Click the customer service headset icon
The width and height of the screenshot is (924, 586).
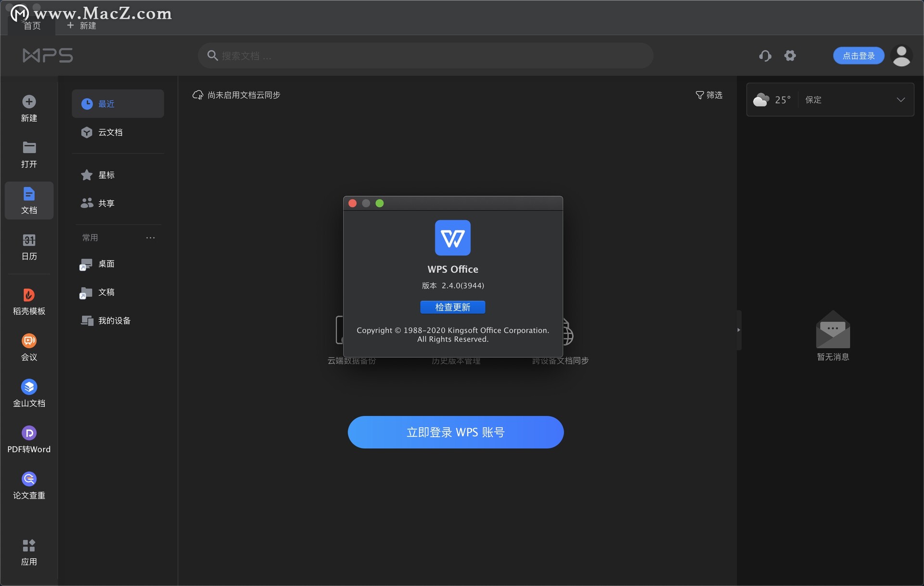click(765, 56)
